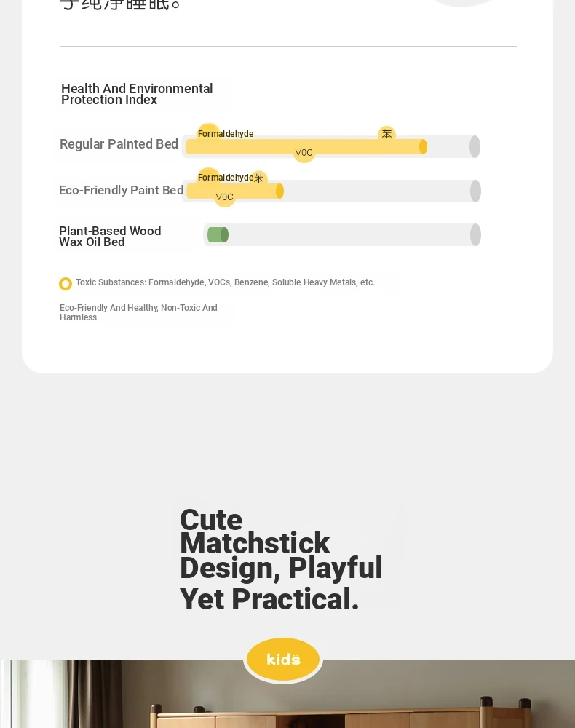575x728 pixels.
Task: Click the yellow ring toxic substances icon
Action: (x=66, y=284)
